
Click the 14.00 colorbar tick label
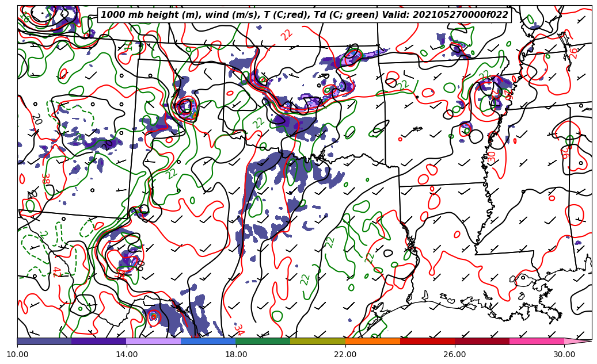[127, 354]
